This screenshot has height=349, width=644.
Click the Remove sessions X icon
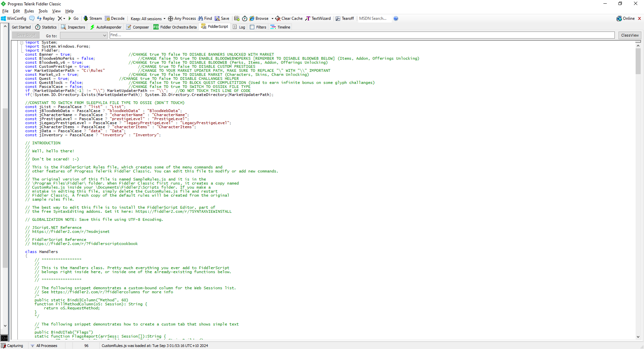pos(60,18)
